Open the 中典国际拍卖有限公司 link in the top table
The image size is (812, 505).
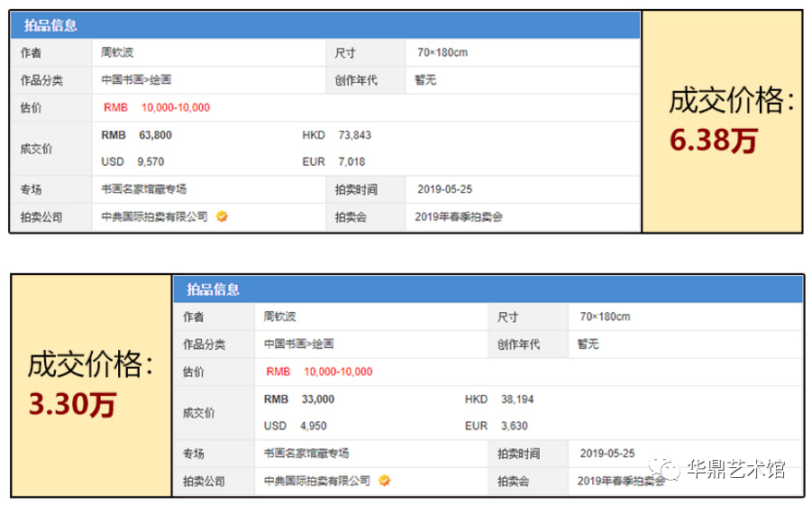154,217
